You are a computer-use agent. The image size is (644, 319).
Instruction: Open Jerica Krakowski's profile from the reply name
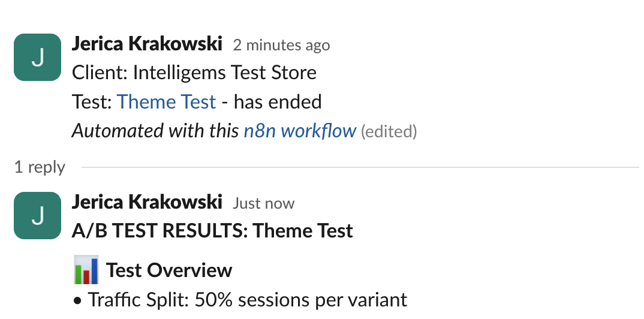click(147, 203)
